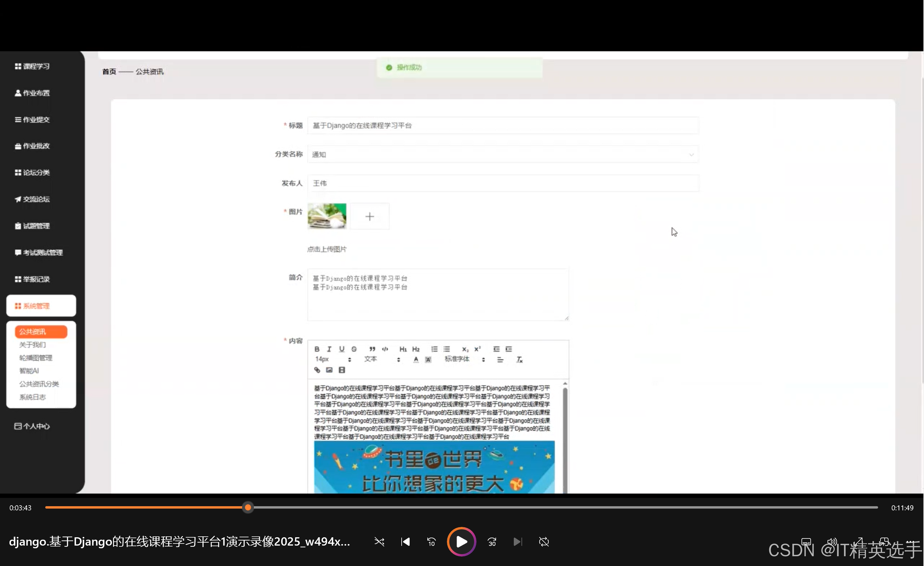The height and width of the screenshot is (566, 924).
Task: Click the 标题 input field
Action: click(x=503, y=125)
